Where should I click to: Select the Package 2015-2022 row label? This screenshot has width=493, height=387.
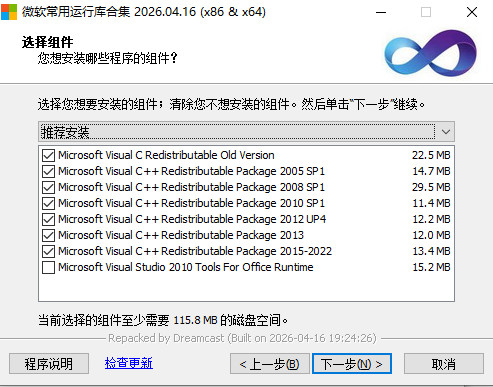point(195,251)
